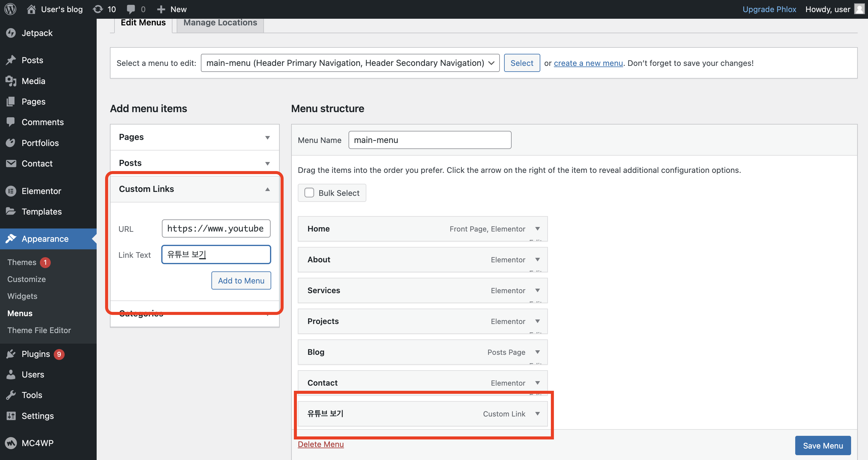Viewport: 868px width, 460px height.
Task: Open the Portfolios sidebar item
Action: click(40, 143)
